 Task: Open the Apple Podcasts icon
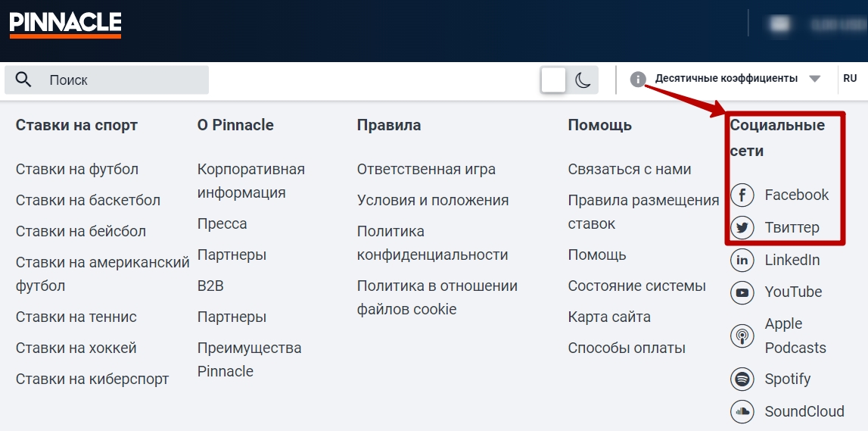coord(742,336)
